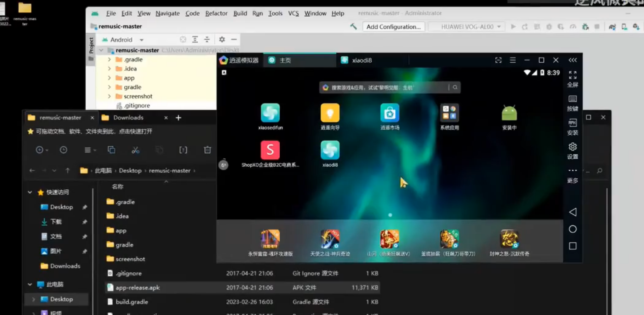Tap the green Android installing icon

click(x=509, y=113)
